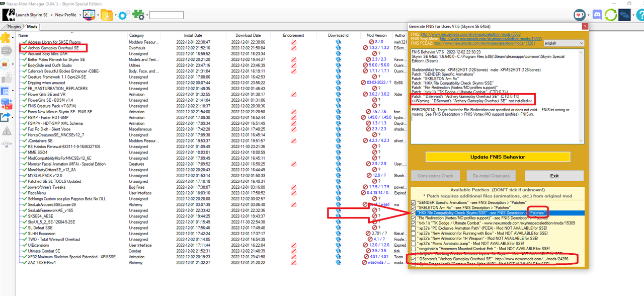This screenshot has height=296, width=644.
Task: Click the Skyrim logo sidebar icon
Action: coord(8,143)
